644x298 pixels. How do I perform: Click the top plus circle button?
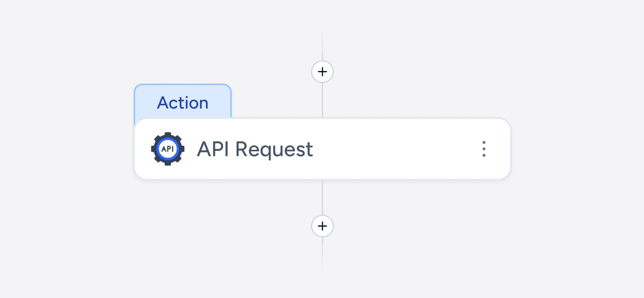pyautogui.click(x=322, y=72)
